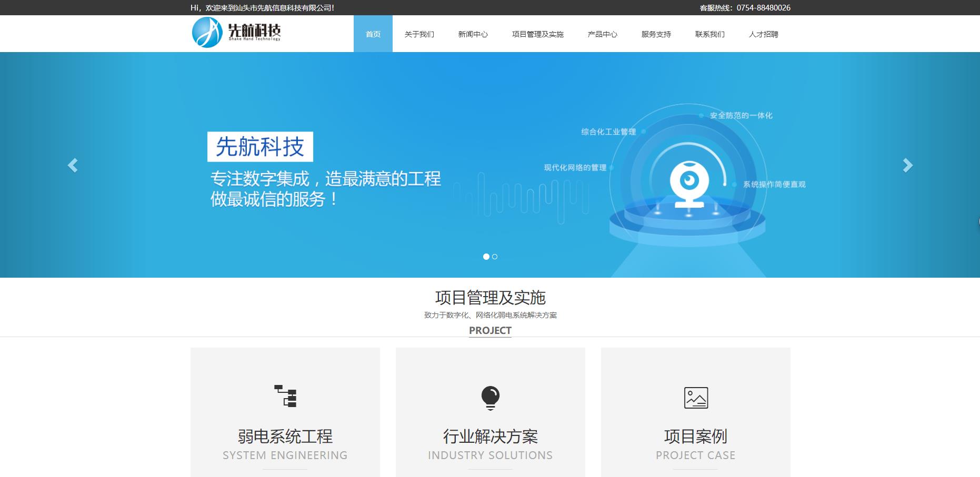Click the 项目案例 card heading
The image size is (980, 477).
click(x=695, y=437)
